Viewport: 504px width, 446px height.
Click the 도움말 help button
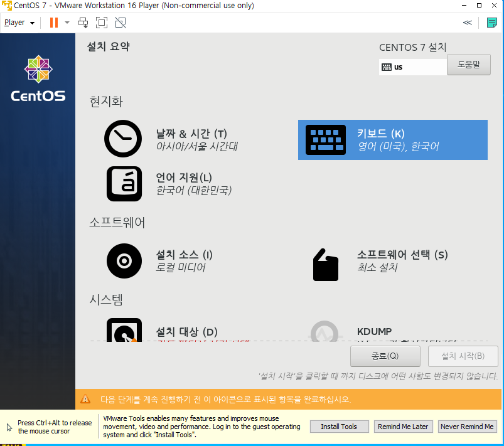coord(469,65)
